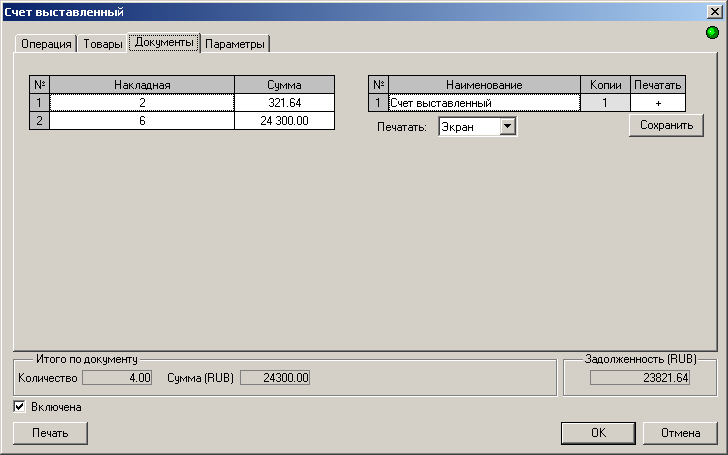Click the Печать button

tap(50, 433)
